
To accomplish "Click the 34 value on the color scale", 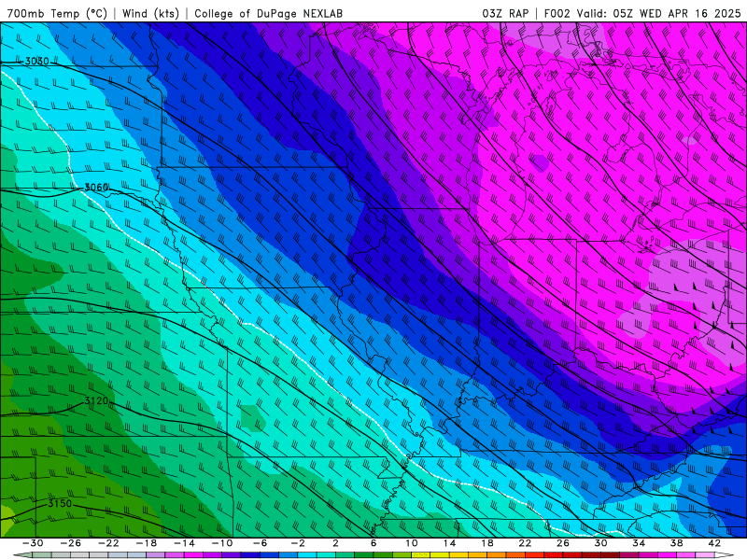I will click(x=639, y=543).
